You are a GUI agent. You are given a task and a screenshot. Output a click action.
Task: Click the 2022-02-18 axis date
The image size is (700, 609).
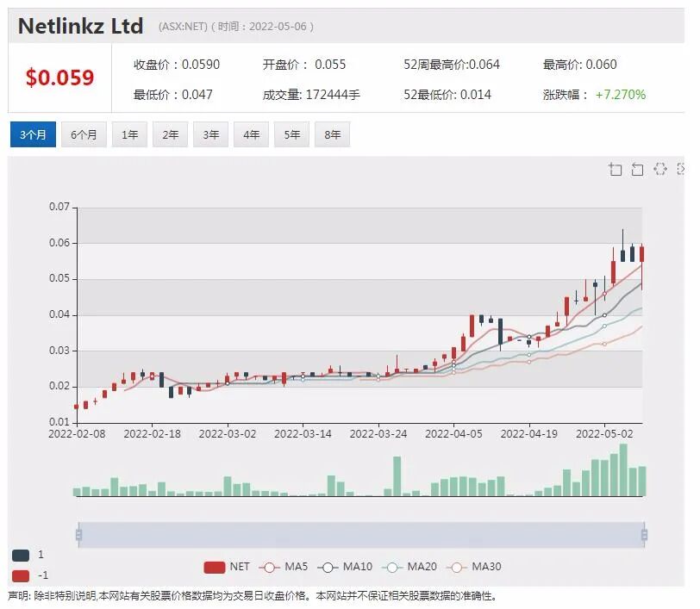[153, 434]
